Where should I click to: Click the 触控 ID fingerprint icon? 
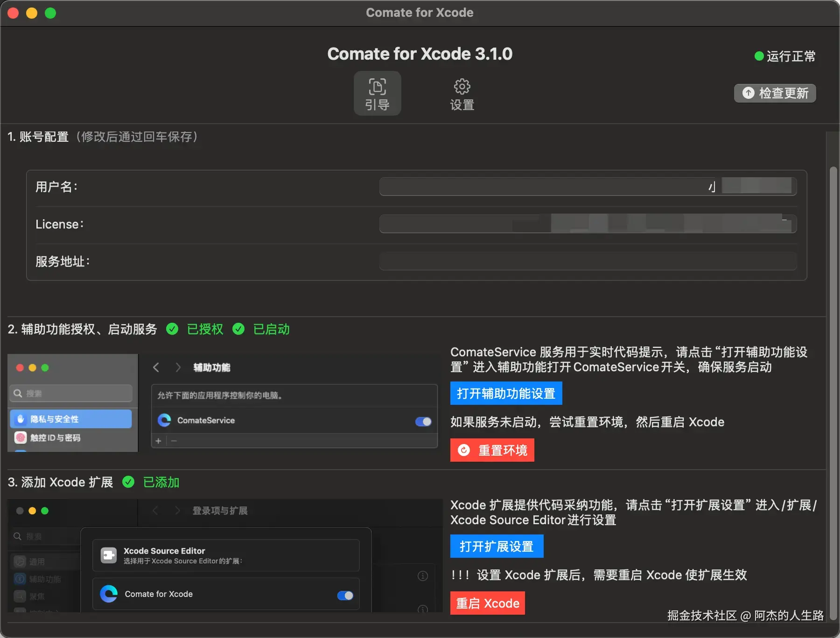point(21,437)
